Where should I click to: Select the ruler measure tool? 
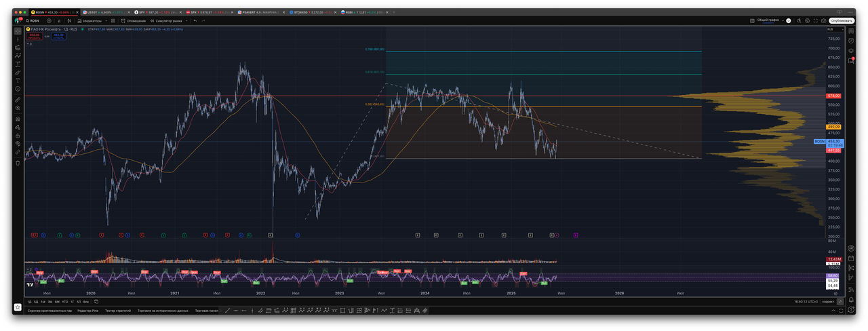(18, 100)
